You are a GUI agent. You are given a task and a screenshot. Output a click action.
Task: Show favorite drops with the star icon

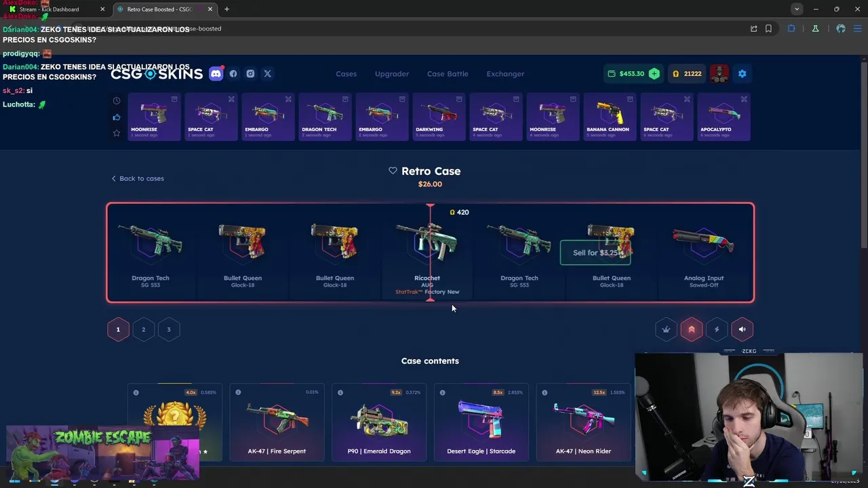click(117, 133)
